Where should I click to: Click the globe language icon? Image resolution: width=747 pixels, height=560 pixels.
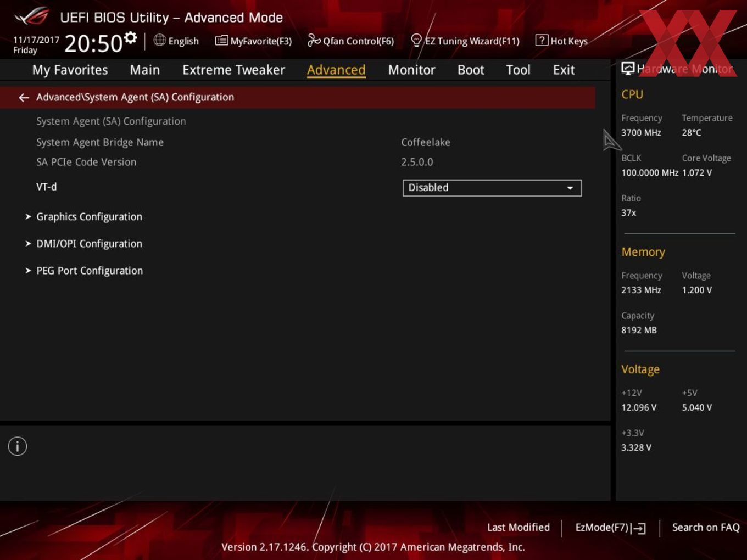pos(159,40)
